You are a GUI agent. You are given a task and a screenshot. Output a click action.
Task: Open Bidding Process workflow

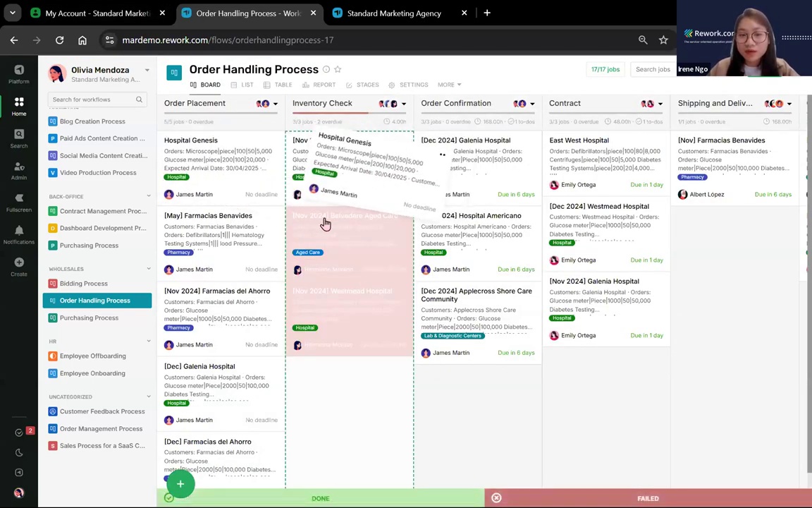pos(83,284)
